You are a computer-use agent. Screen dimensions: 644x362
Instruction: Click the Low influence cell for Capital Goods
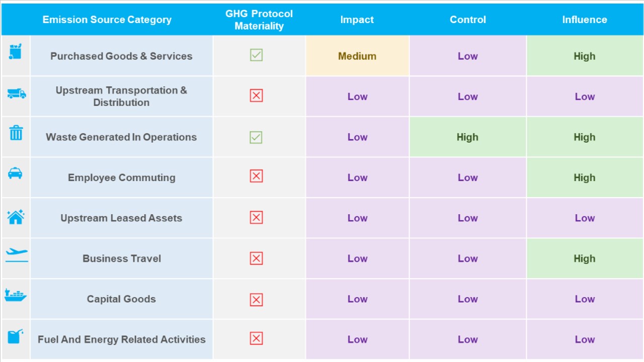click(585, 299)
